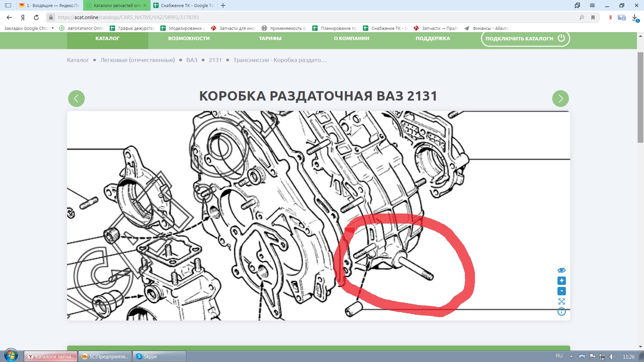644x362 pixels.
Task: Open the Запчасти → Прайс bookmark
Action: (x=436, y=28)
